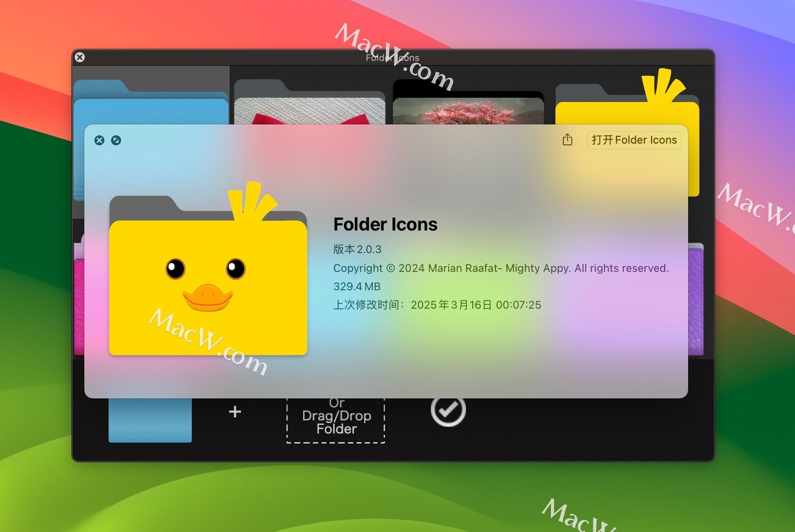
Task: Click the 上次修改时间 date line
Action: coord(437,305)
